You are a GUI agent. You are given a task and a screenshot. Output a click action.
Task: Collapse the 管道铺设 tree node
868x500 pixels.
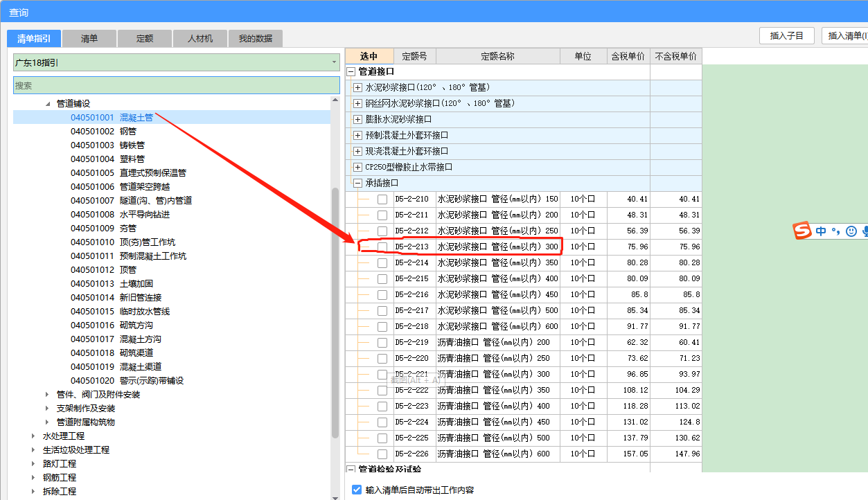click(48, 104)
